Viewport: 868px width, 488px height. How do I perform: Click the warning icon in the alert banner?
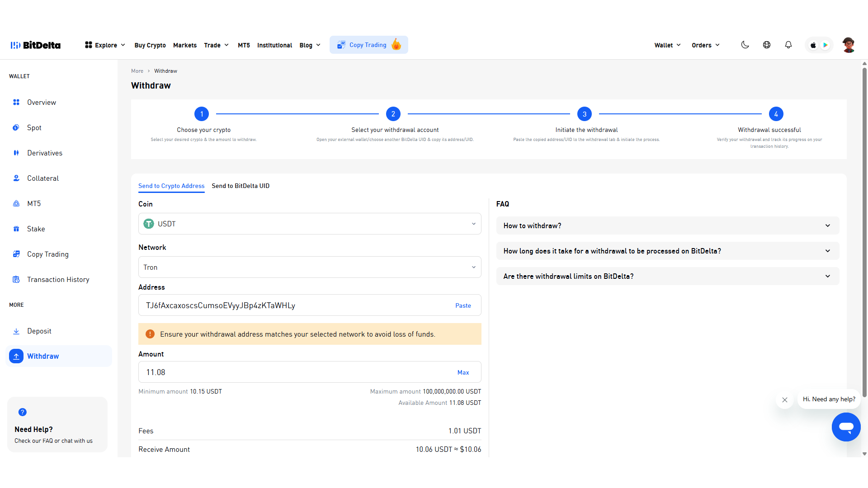click(150, 334)
